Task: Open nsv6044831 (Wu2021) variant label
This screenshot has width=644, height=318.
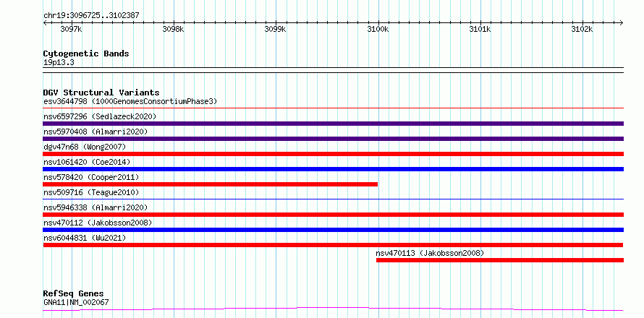Action: (x=85, y=238)
